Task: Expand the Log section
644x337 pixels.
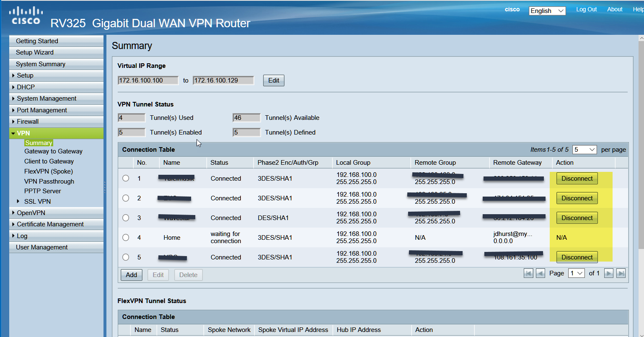Action: tap(56, 236)
